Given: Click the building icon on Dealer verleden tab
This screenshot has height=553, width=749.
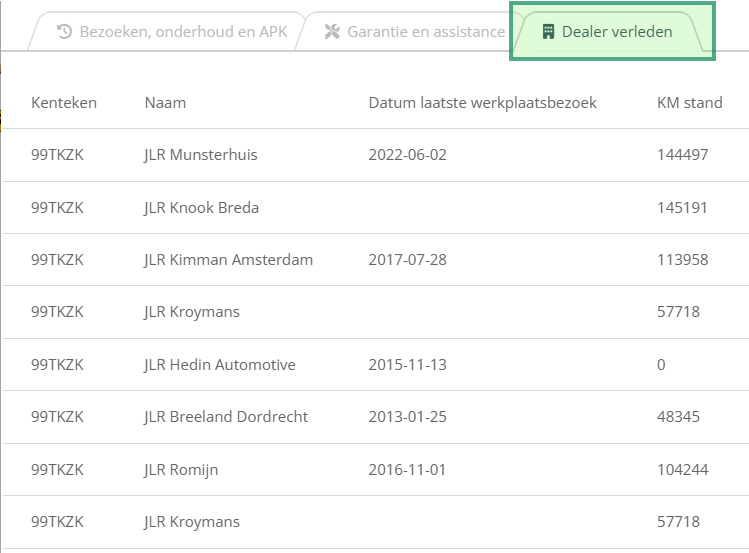Looking at the screenshot, I should [548, 32].
